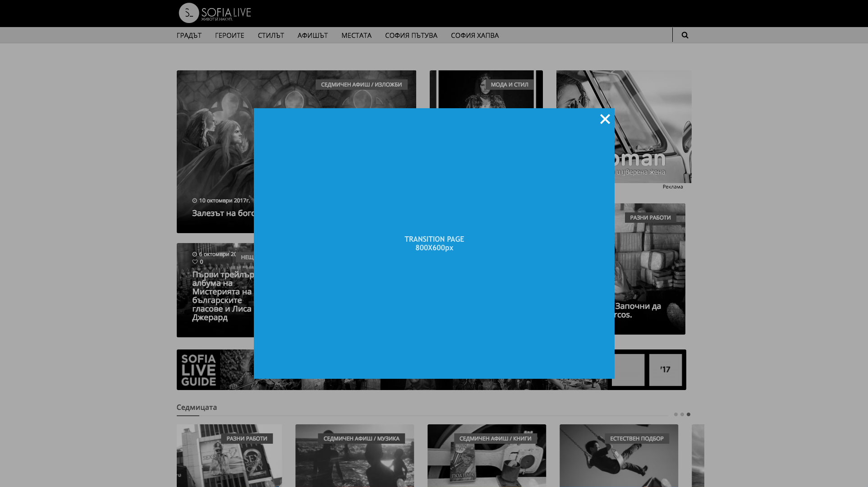Open СОФИЯ ПЪТУВА menu item

point(411,35)
